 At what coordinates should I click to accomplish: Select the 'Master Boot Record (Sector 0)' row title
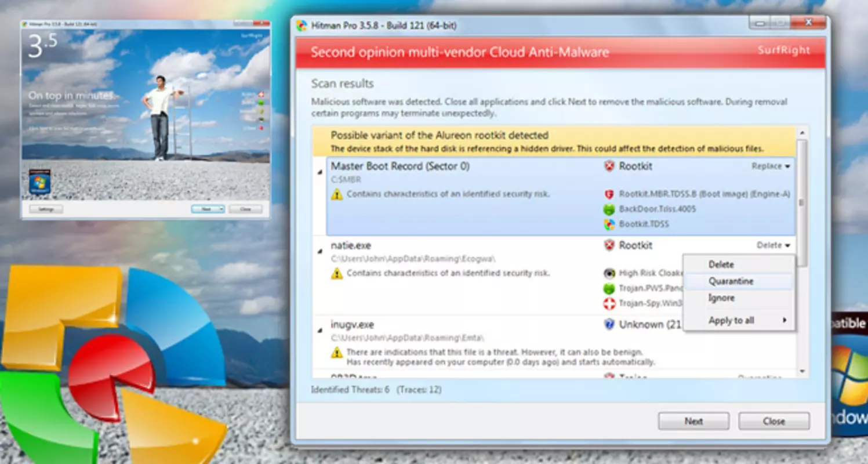point(400,166)
